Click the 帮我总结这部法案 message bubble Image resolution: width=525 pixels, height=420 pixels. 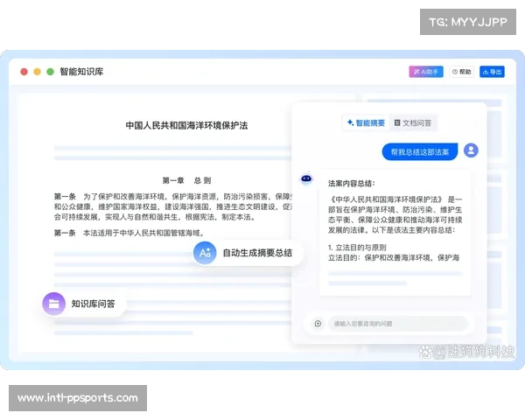click(x=420, y=152)
